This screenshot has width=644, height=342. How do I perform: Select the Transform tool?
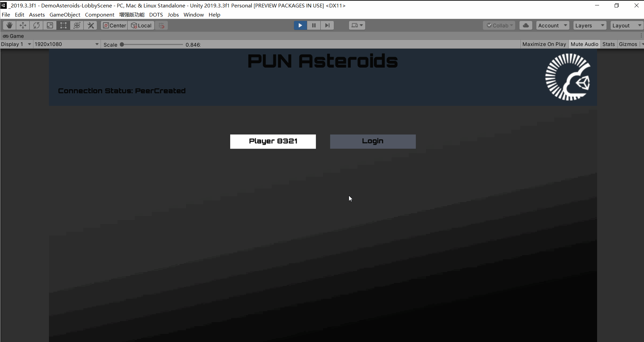[x=77, y=25]
